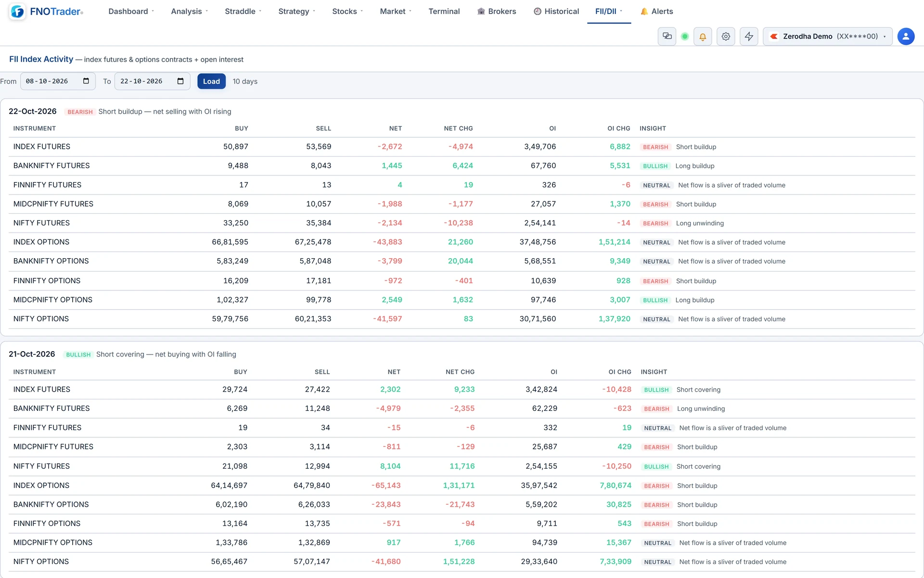Click the 22-Oct-2026 date heading
Screen dimensions: 924x578
33,111
